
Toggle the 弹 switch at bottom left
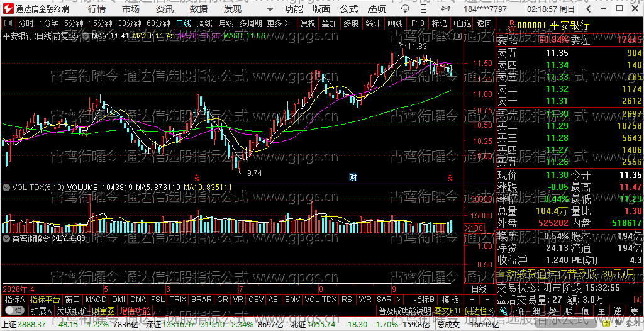[14, 310]
